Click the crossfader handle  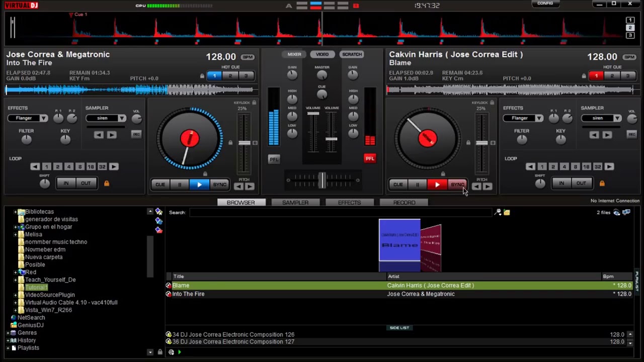pyautogui.click(x=322, y=180)
